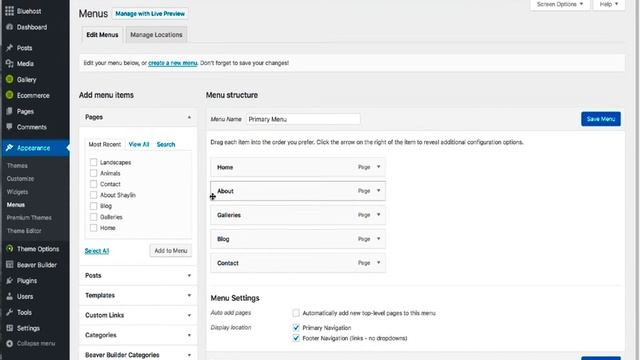
Task: Expand the Contact menu item arrow
Action: pyautogui.click(x=378, y=263)
